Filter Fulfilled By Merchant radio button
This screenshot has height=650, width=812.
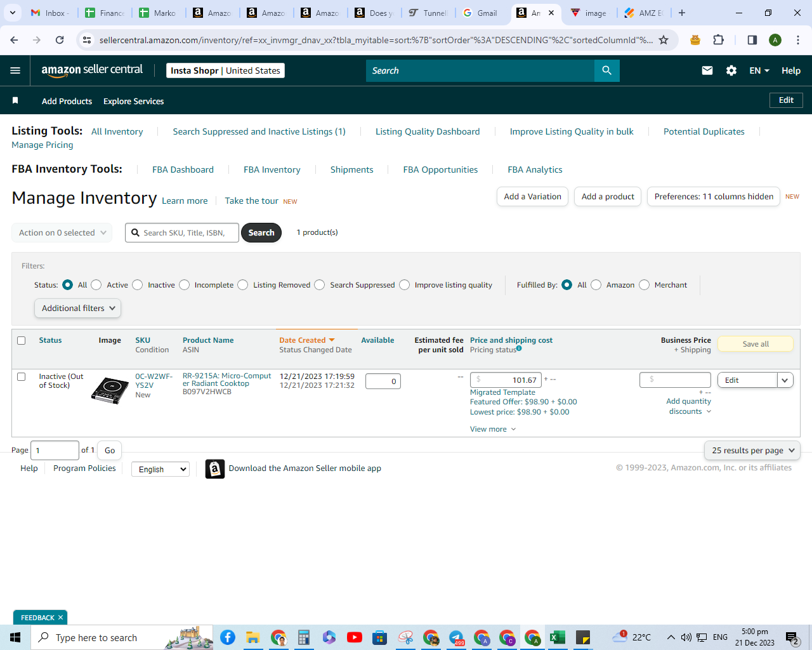coord(645,285)
